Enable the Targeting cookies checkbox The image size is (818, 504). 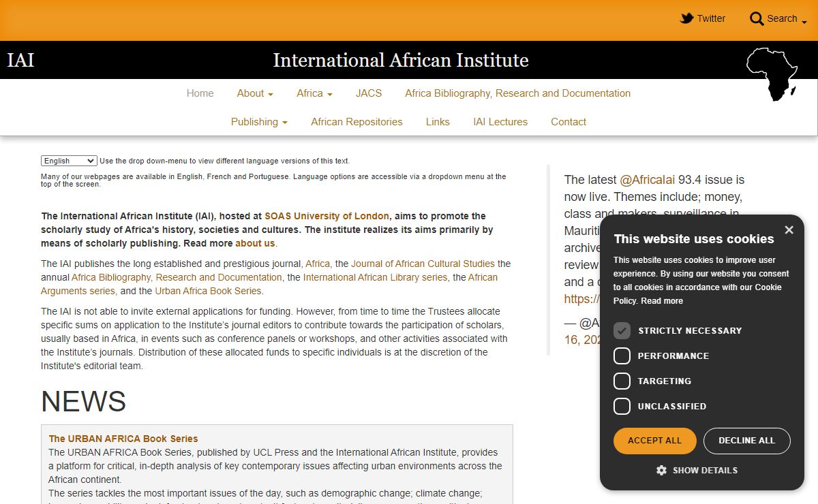coord(622,381)
